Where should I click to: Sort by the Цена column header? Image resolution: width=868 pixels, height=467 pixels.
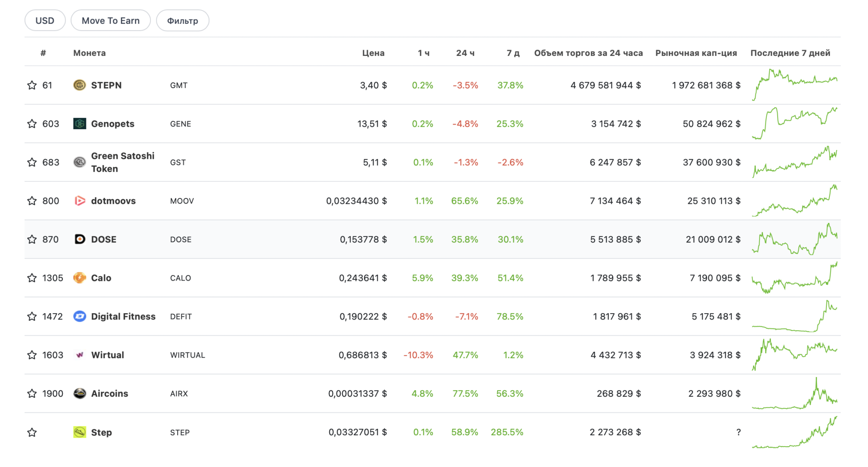pyautogui.click(x=373, y=53)
